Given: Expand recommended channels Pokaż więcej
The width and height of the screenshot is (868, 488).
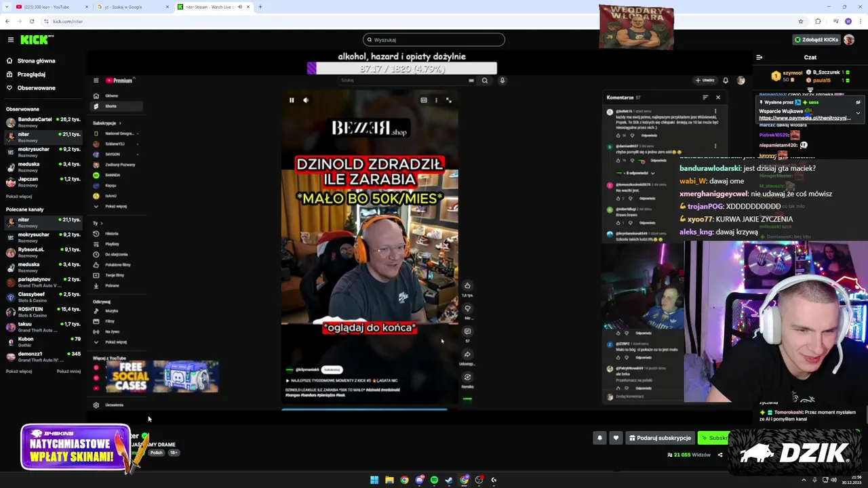Looking at the screenshot, I should tap(19, 371).
